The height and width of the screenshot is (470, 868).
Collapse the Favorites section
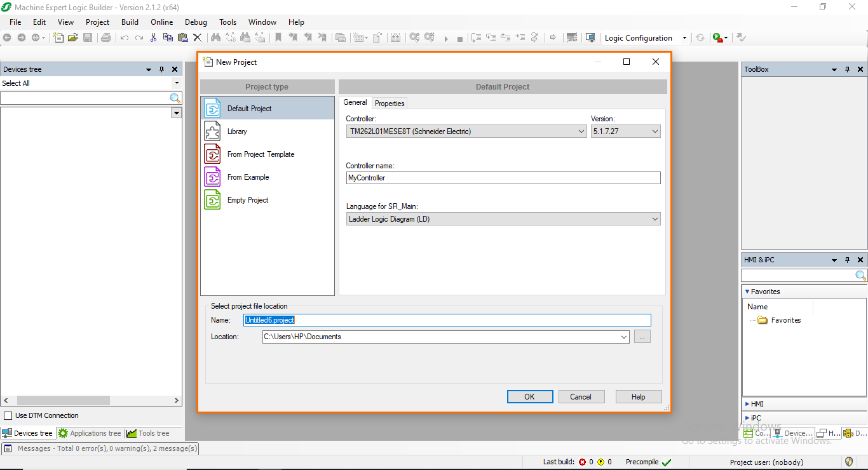pyautogui.click(x=747, y=292)
